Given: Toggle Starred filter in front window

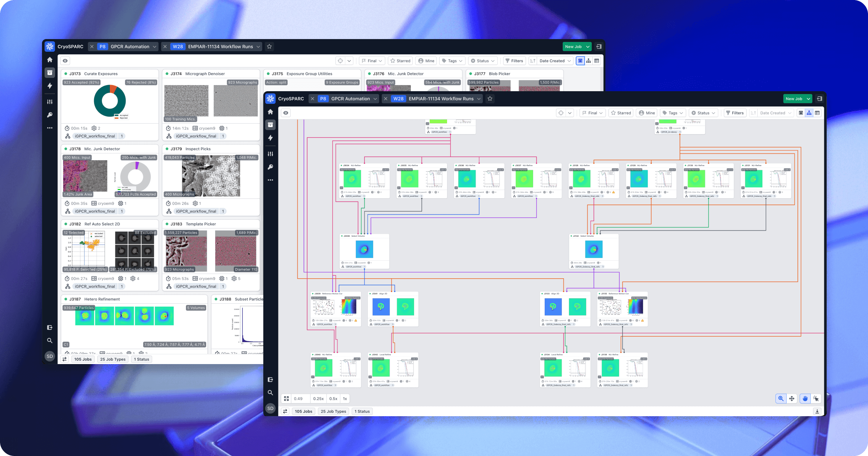Looking at the screenshot, I should coord(621,113).
